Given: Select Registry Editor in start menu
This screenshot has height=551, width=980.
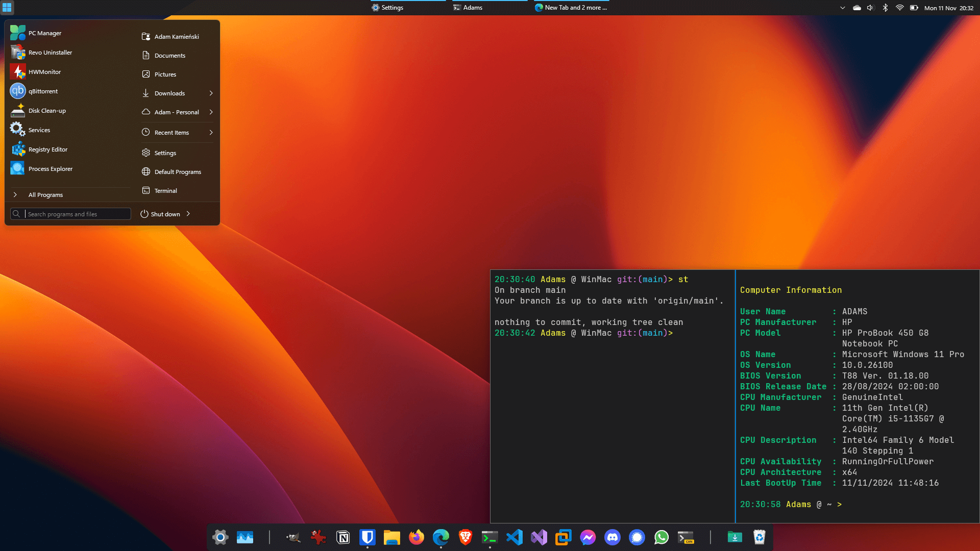Looking at the screenshot, I should pos(48,149).
